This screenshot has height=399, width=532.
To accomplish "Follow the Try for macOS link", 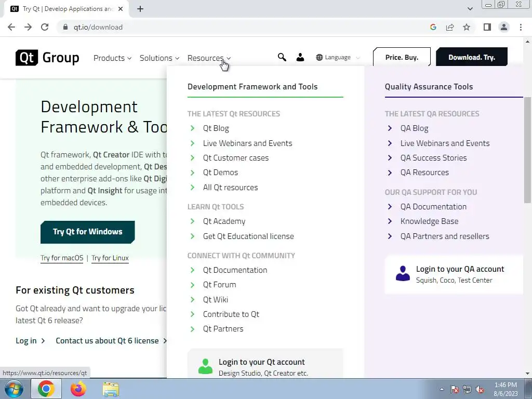I will click(x=62, y=258).
